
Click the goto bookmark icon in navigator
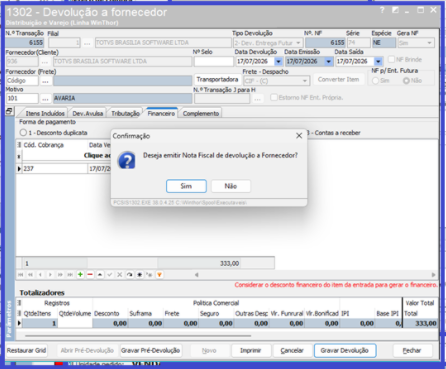click(149, 275)
